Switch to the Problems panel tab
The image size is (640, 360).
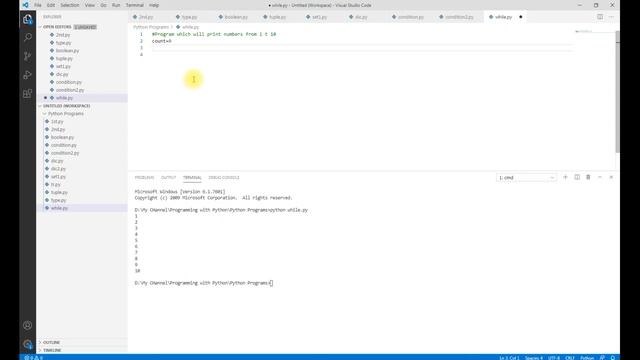click(144, 178)
